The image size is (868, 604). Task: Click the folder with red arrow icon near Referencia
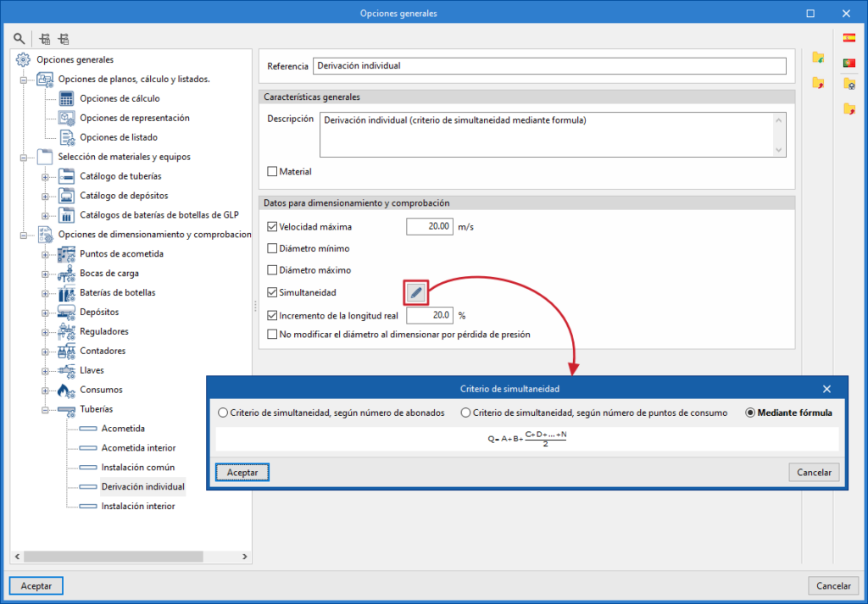point(818,82)
